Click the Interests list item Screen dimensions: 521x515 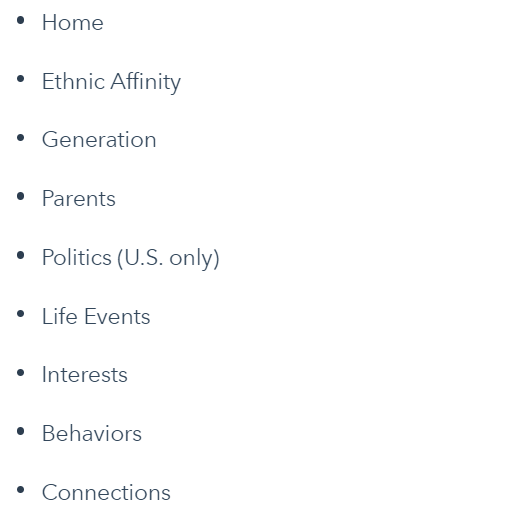(x=85, y=375)
